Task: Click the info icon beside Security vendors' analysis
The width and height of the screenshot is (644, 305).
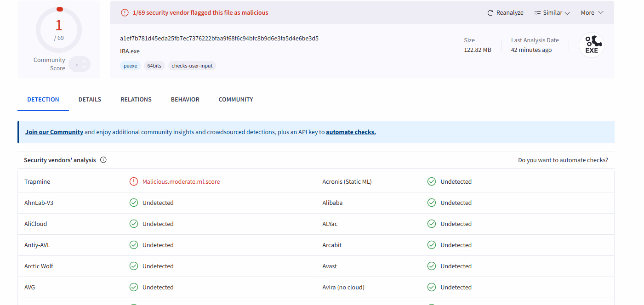Action: 103,160
